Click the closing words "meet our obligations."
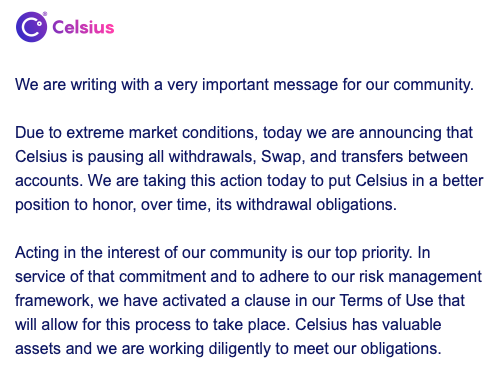The image size is (498, 369). [x=367, y=349]
